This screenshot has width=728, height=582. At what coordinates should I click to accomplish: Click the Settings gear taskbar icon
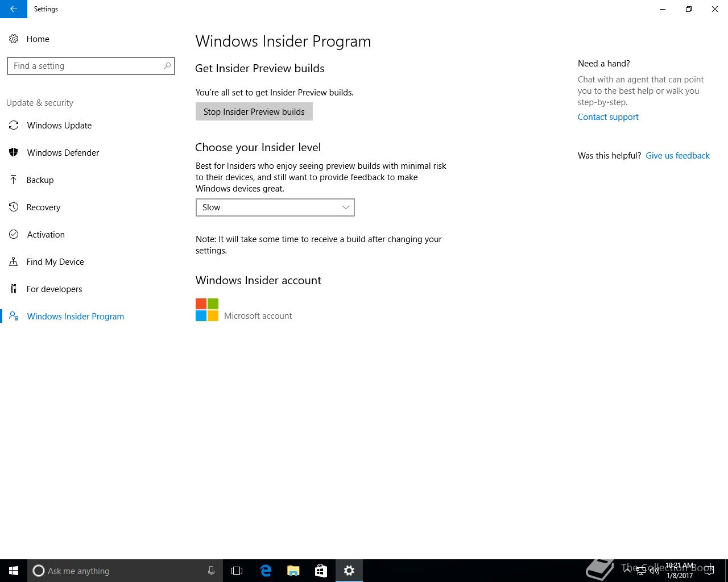349,571
